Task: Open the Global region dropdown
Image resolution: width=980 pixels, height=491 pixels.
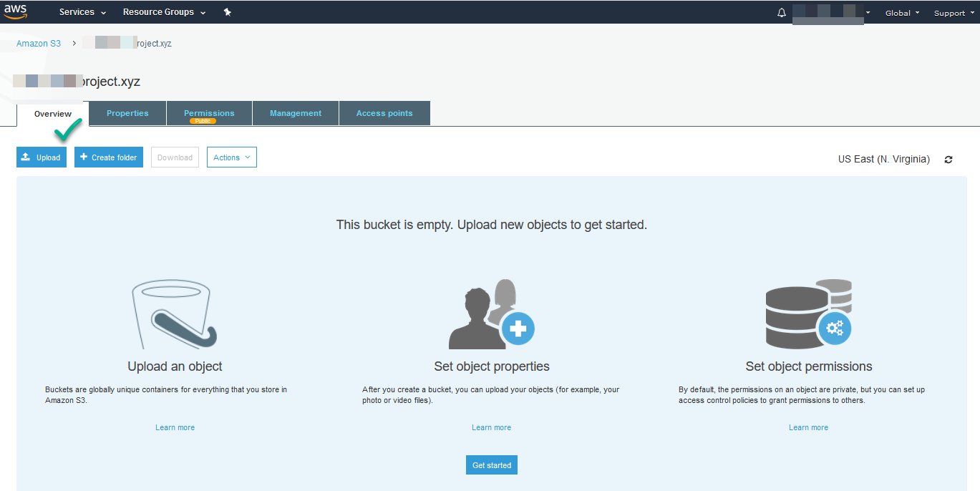Action: click(902, 13)
